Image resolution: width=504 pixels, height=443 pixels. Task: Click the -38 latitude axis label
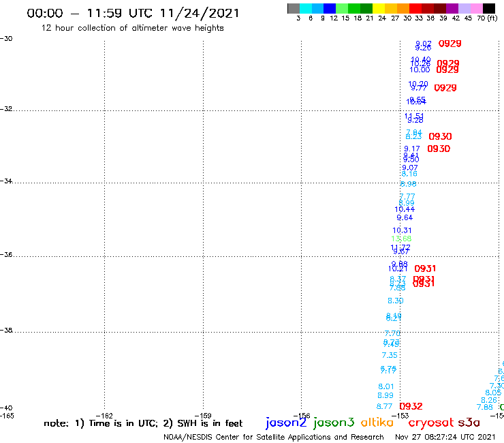[x=6, y=330]
